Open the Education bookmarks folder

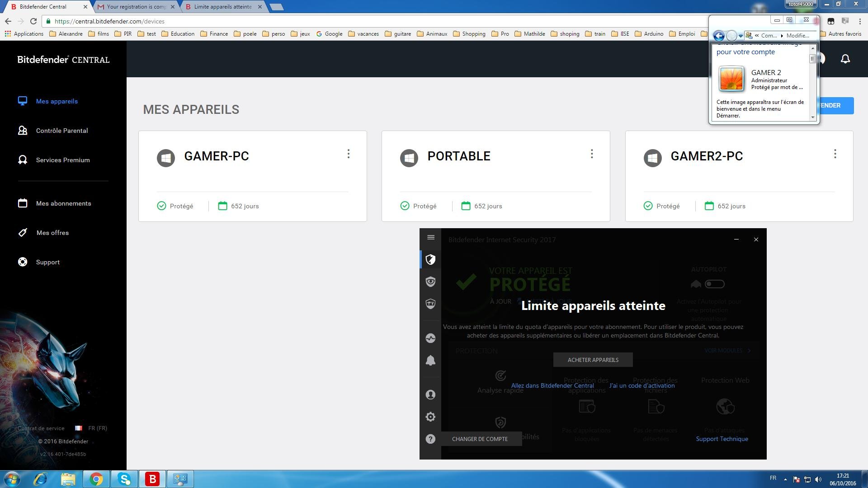coord(178,34)
